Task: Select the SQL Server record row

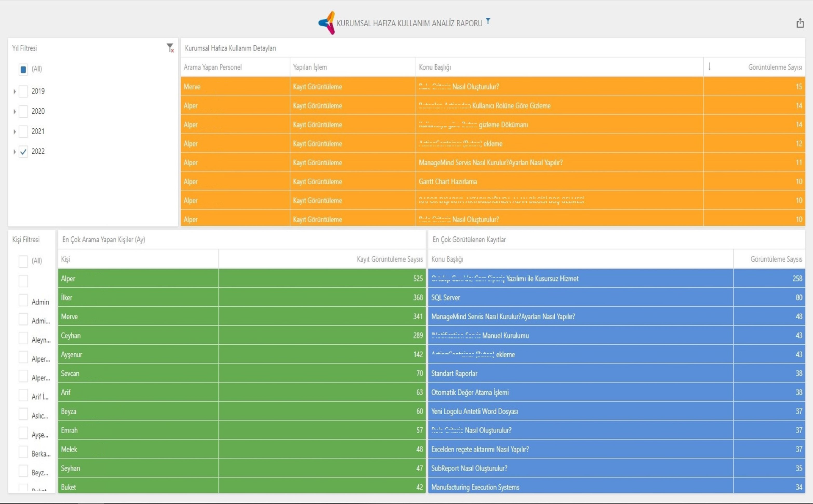Action: (445, 298)
